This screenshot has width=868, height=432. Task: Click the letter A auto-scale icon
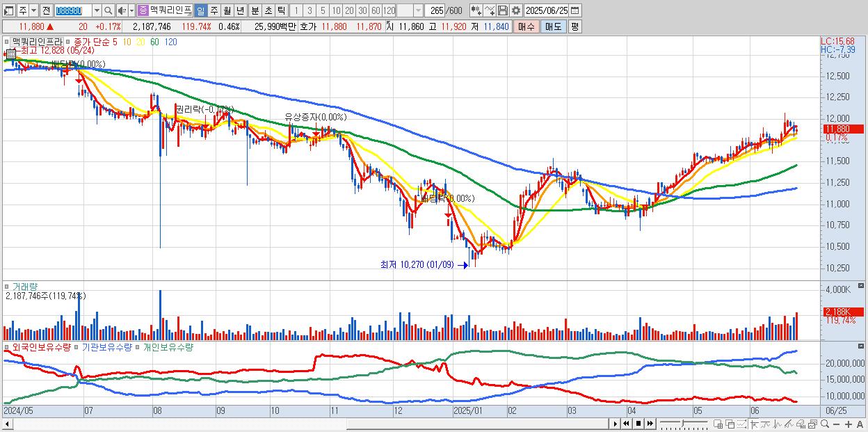[x=860, y=424]
